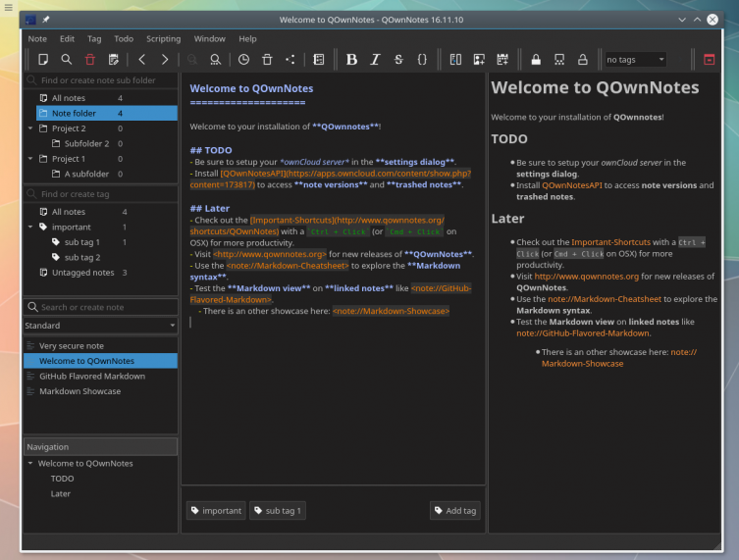Click the encrypt note lock icon
Image resolution: width=739 pixels, height=560 pixels.
click(536, 60)
